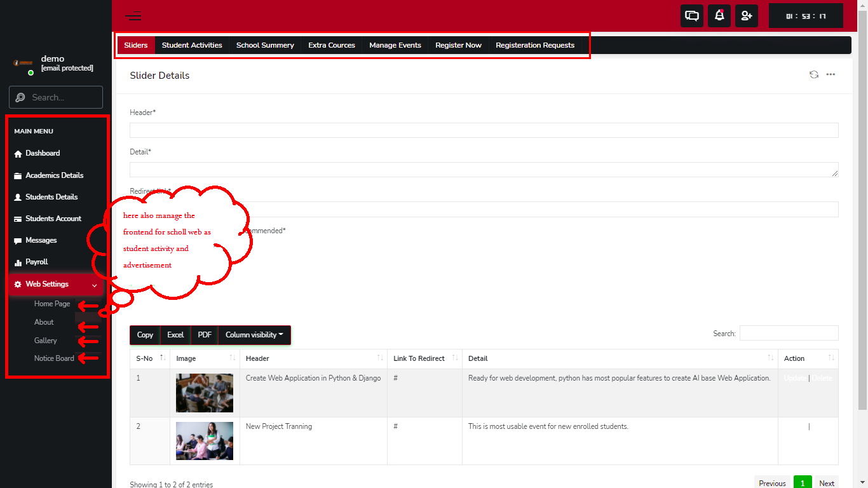Focus the Detail textarea field

tap(484, 170)
